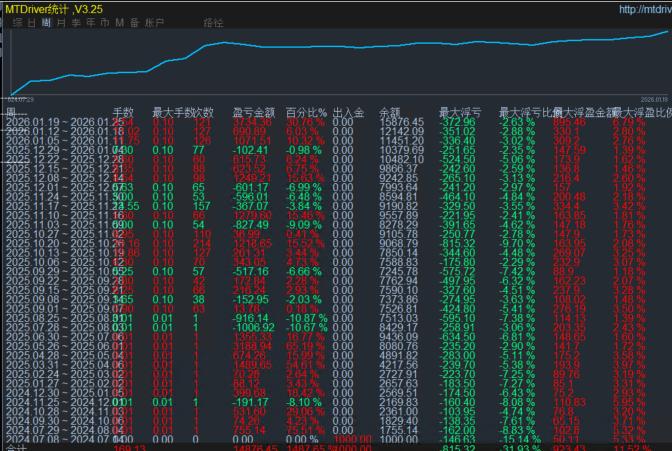
Task: Click the balance value 9068.79
Action: click(x=399, y=244)
